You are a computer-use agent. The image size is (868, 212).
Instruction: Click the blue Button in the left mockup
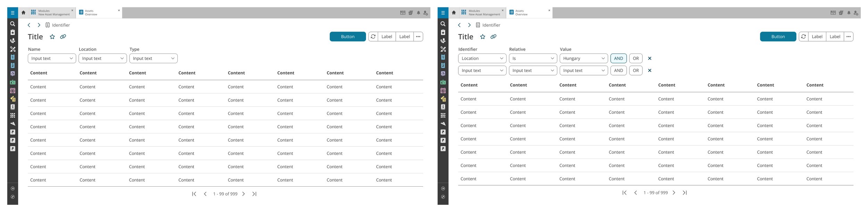pos(348,36)
